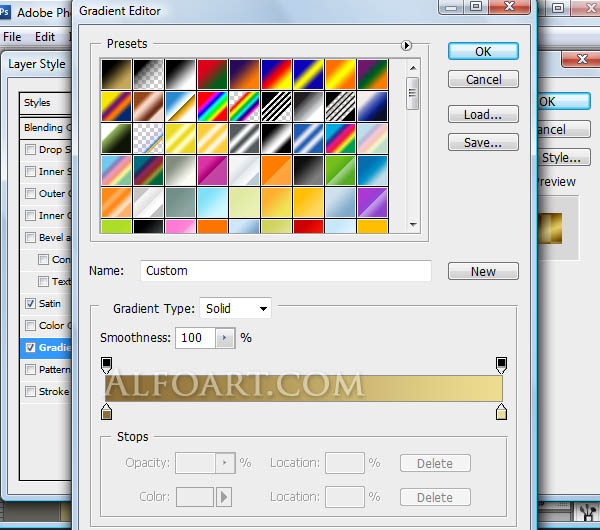Uncheck the Gradient Overlay checkbox

(x=30, y=347)
